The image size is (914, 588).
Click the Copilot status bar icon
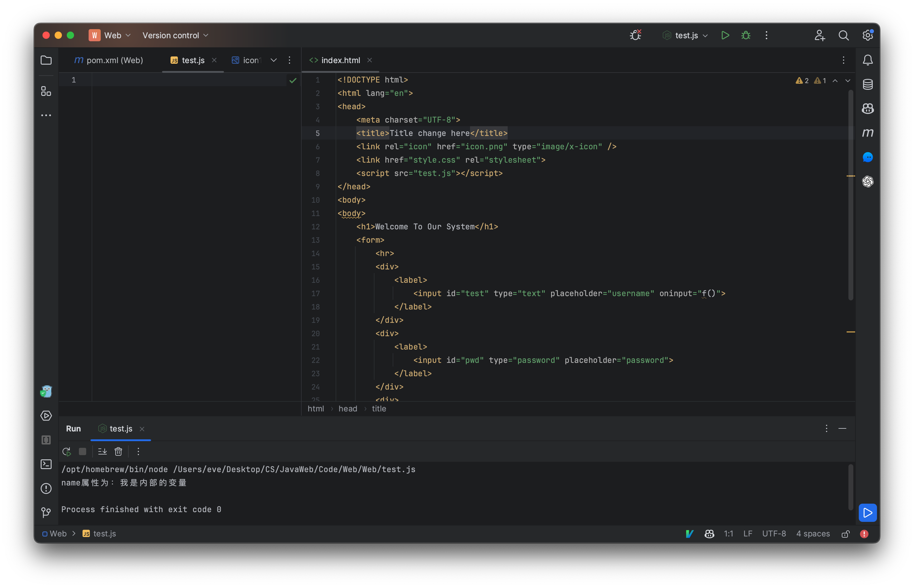709,534
